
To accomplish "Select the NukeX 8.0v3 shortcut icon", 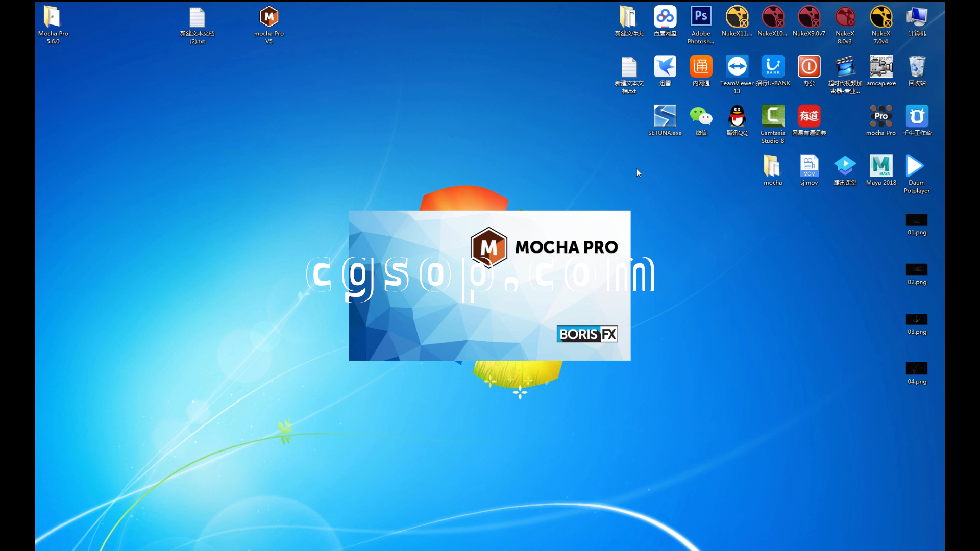I will (x=845, y=17).
